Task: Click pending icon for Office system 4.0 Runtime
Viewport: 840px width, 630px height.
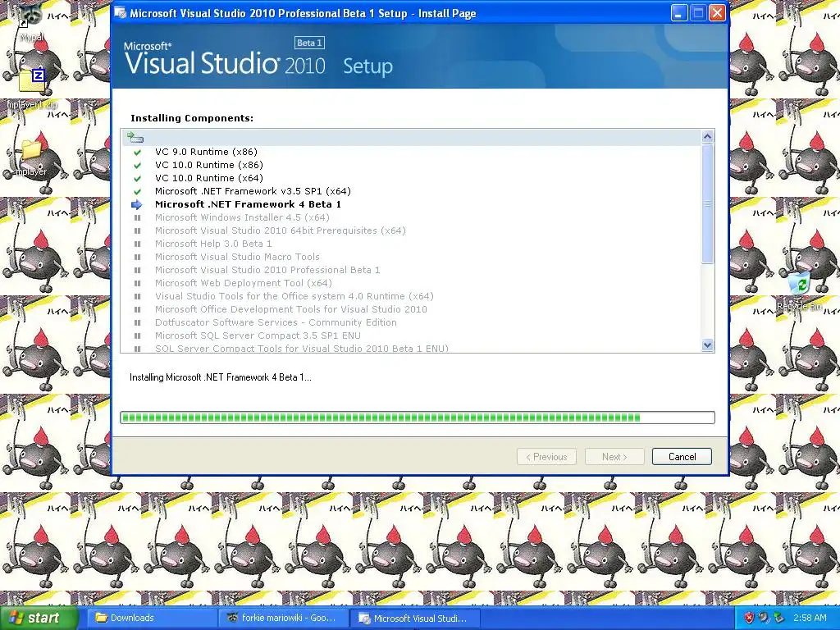Action: click(x=137, y=296)
